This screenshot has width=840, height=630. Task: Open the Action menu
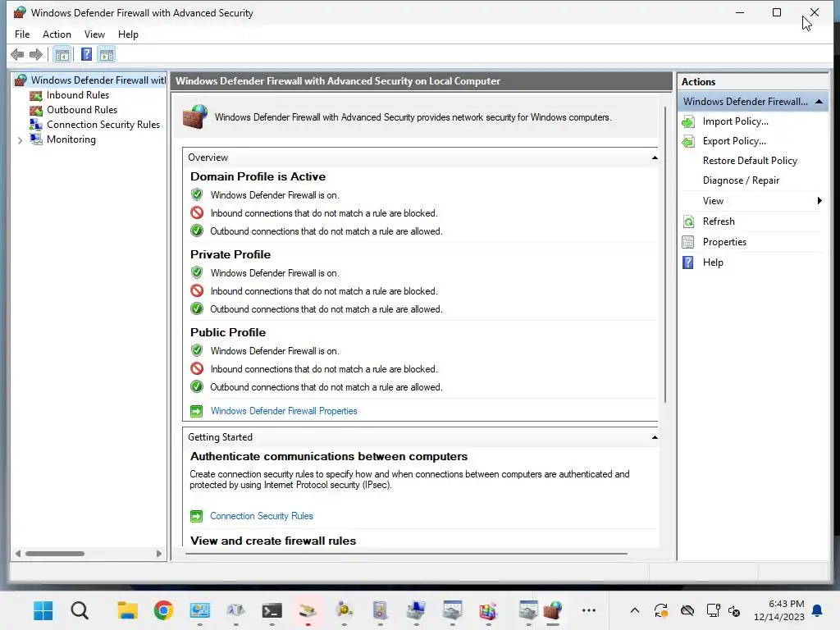pos(57,34)
